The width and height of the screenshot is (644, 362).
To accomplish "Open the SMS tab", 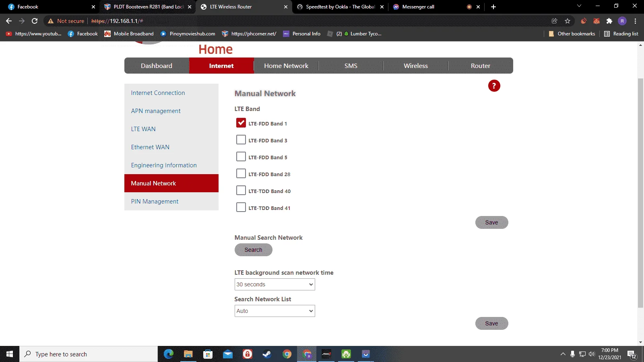I will [x=351, y=66].
